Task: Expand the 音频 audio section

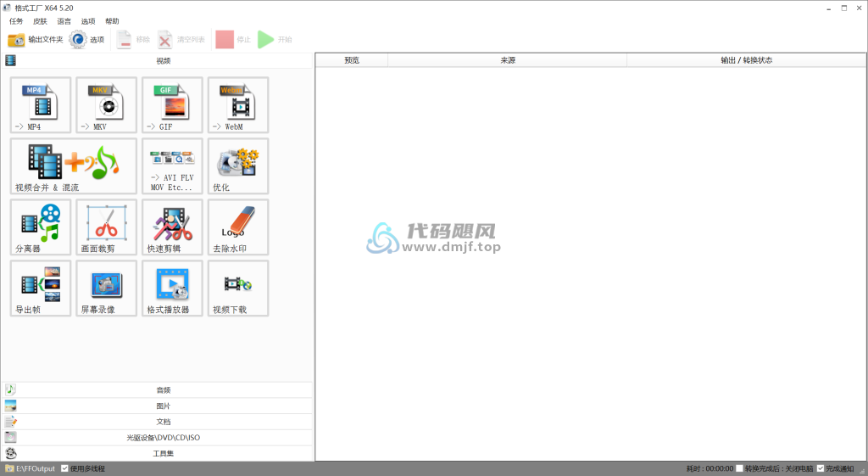Action: (x=157, y=390)
